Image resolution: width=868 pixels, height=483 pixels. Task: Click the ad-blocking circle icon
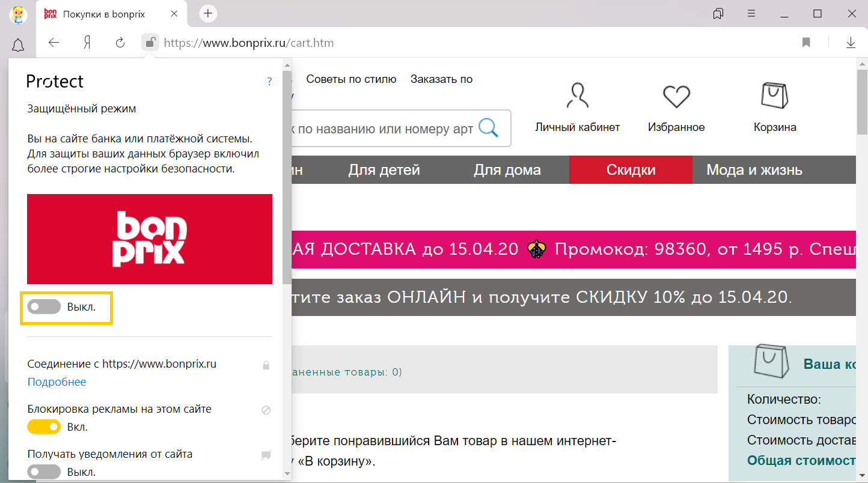(266, 410)
